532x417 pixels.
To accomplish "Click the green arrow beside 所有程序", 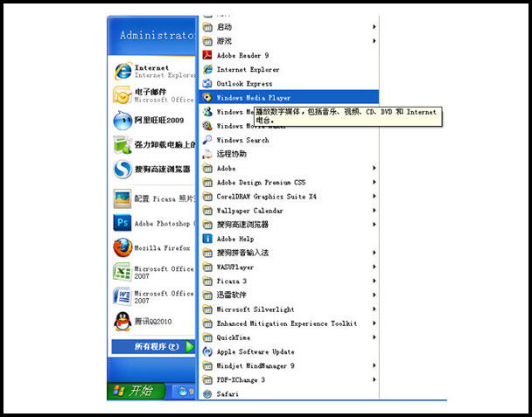I will pyautogui.click(x=190, y=346).
